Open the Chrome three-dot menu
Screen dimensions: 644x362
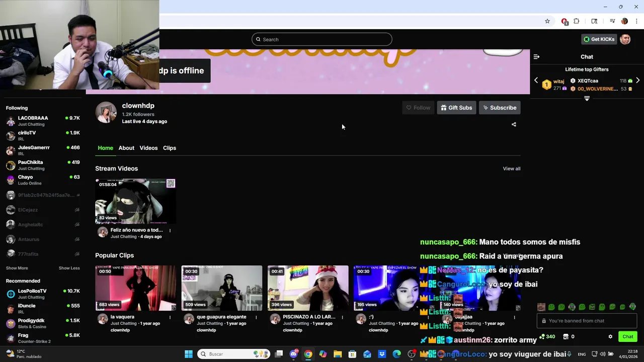pyautogui.click(x=637, y=21)
